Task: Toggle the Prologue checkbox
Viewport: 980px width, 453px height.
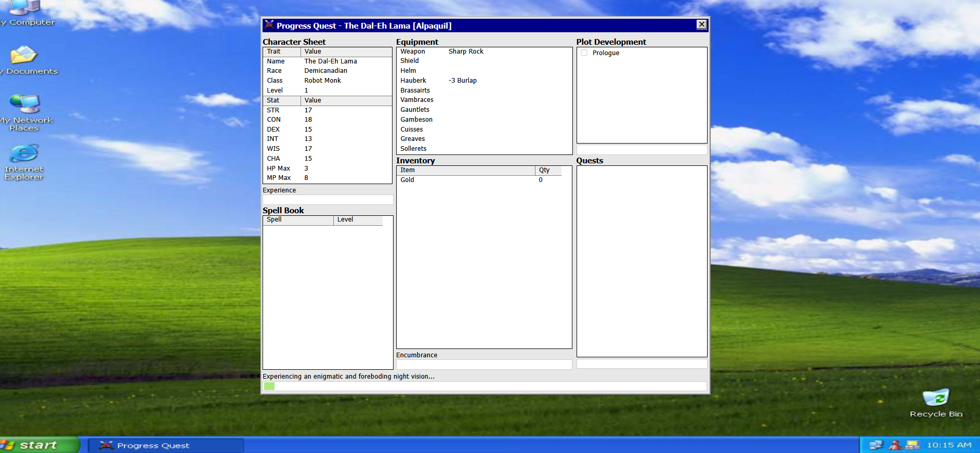Action: (584, 53)
